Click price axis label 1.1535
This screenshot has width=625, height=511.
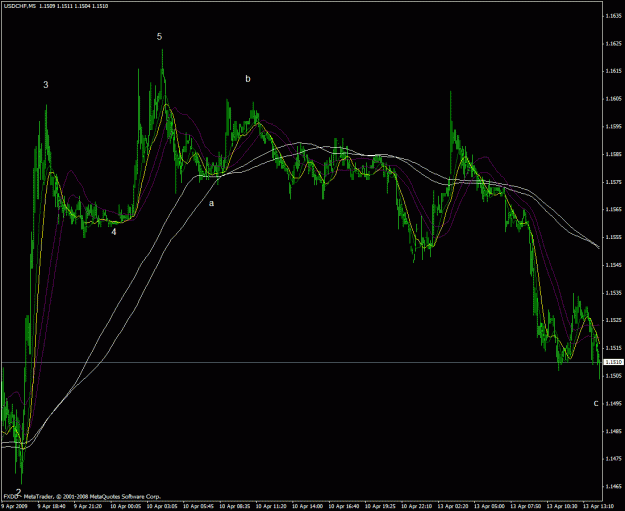click(613, 293)
